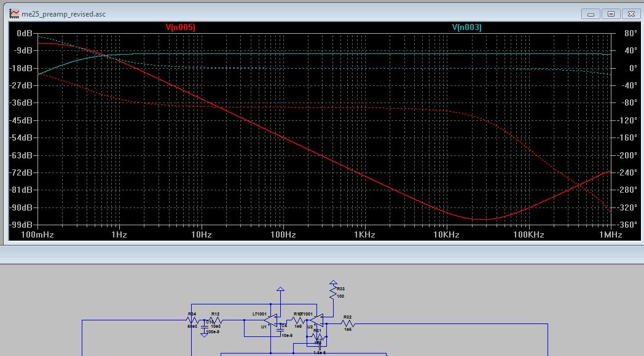This screenshot has width=644, height=356.
Task: Click the ground symbol below C10
Action: coord(204,335)
